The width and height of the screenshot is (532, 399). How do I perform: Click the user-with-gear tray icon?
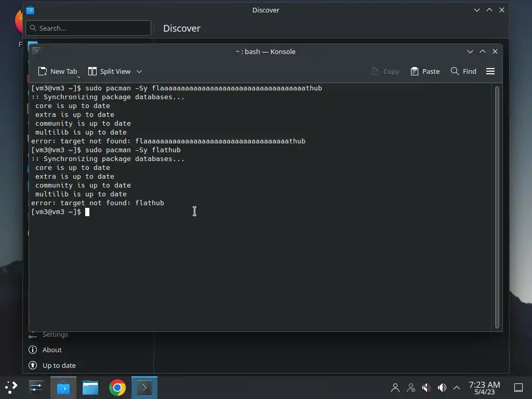pos(411,388)
